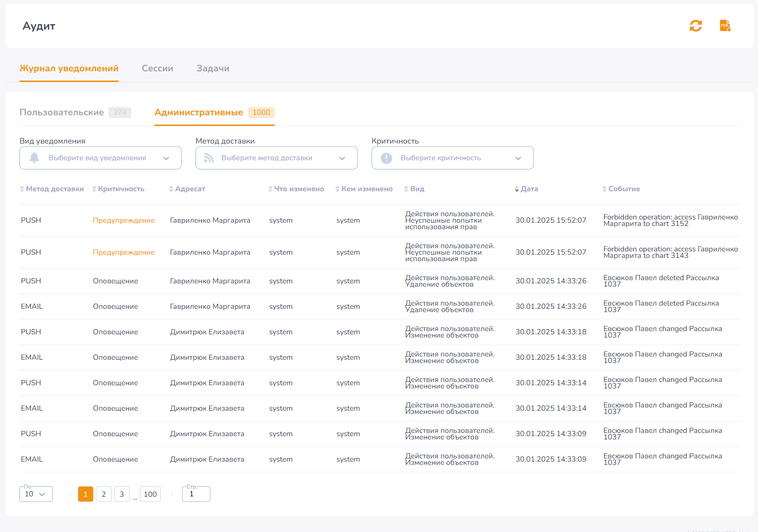Go to previous page arrow
The image size is (758, 532).
click(70, 494)
